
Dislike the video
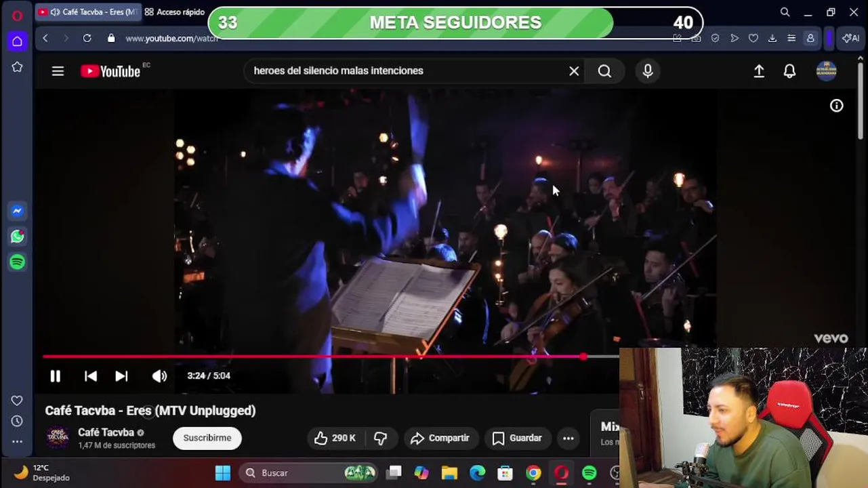click(x=380, y=439)
